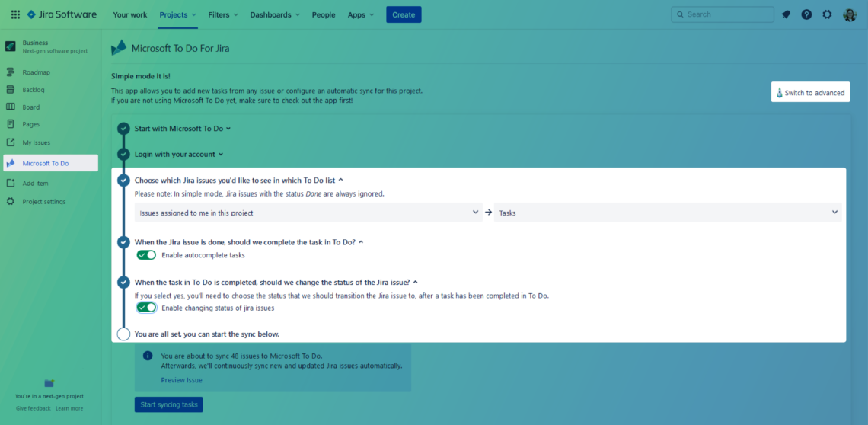Go to Your work
The height and width of the screenshot is (425, 868).
[x=130, y=15]
